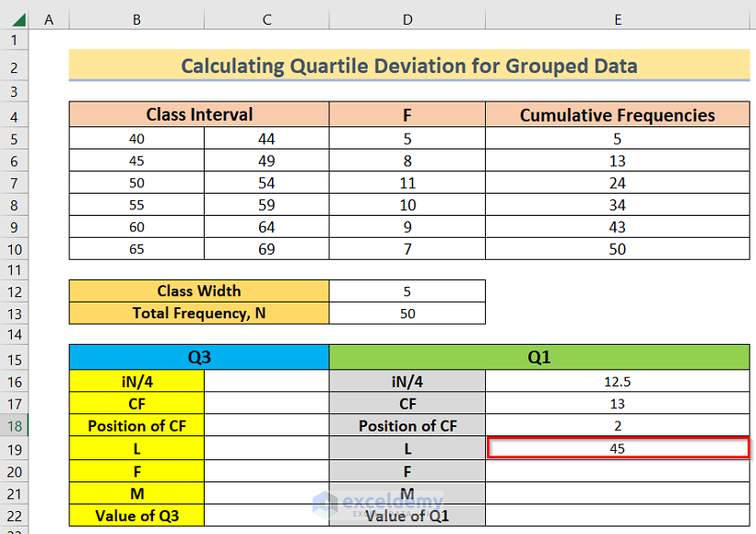Select the 'Class Interval' header cell
Viewport: 756px width, 534px height.
(x=199, y=114)
